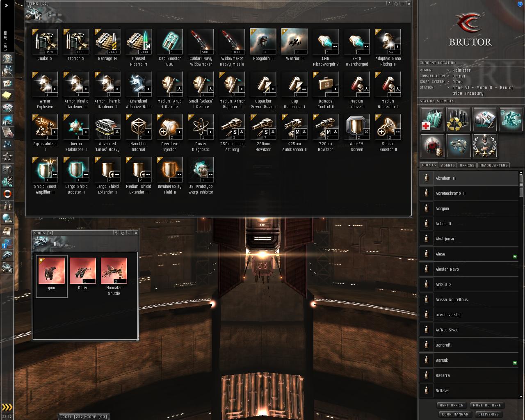Viewport: 525px width, 420px height.
Task: Select the Hobgoblin II drone item
Action: click(263, 45)
